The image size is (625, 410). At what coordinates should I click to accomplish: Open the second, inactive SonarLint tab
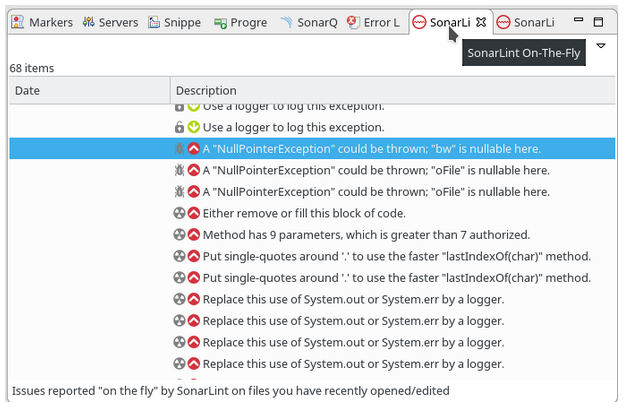coord(526,22)
